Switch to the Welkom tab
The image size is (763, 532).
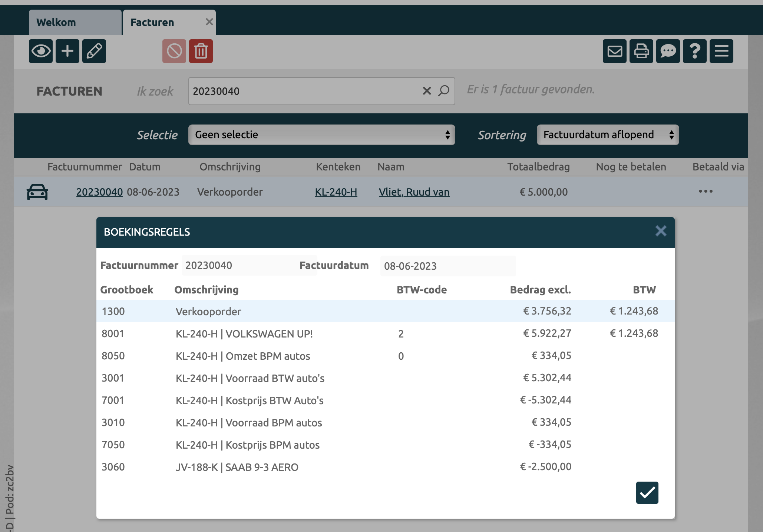pyautogui.click(x=75, y=22)
